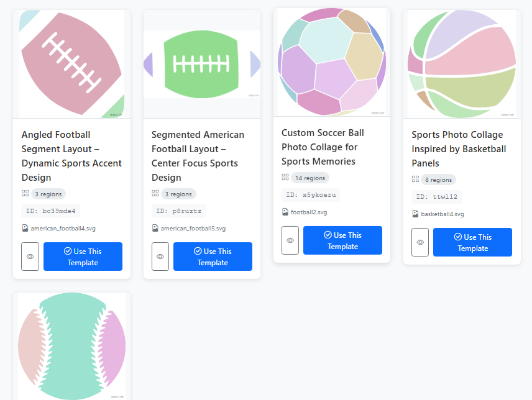Click the ID bc39mde4 code label
532x400 pixels.
[x=50, y=211]
